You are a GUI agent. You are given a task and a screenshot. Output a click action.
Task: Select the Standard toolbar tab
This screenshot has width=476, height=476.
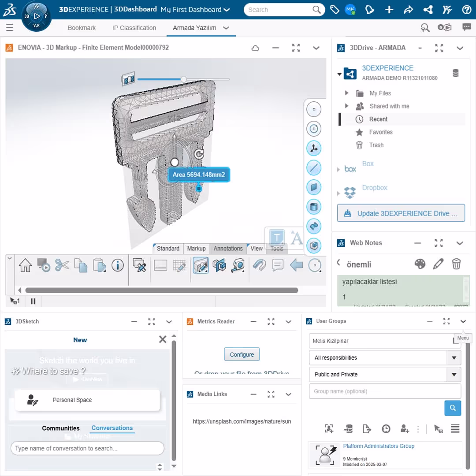coord(168,248)
